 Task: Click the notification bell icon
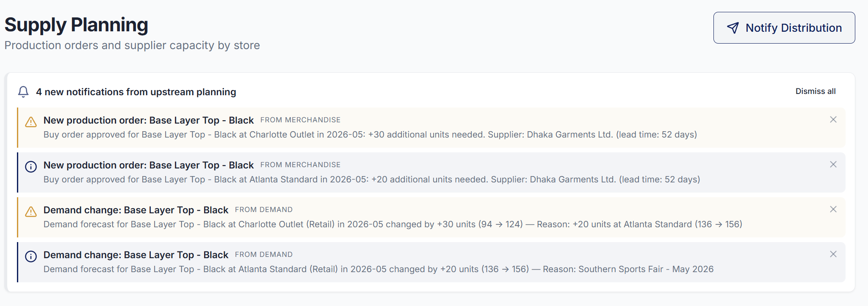[x=23, y=91]
